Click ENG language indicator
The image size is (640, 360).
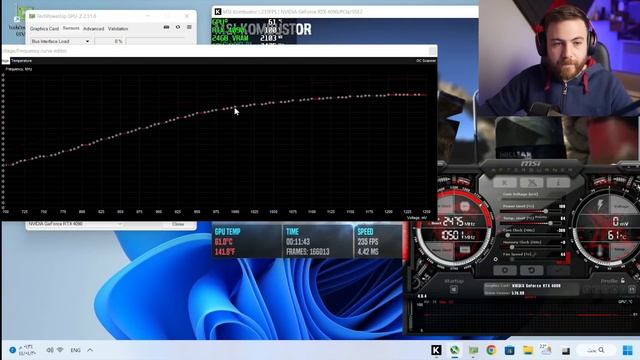click(x=76, y=350)
